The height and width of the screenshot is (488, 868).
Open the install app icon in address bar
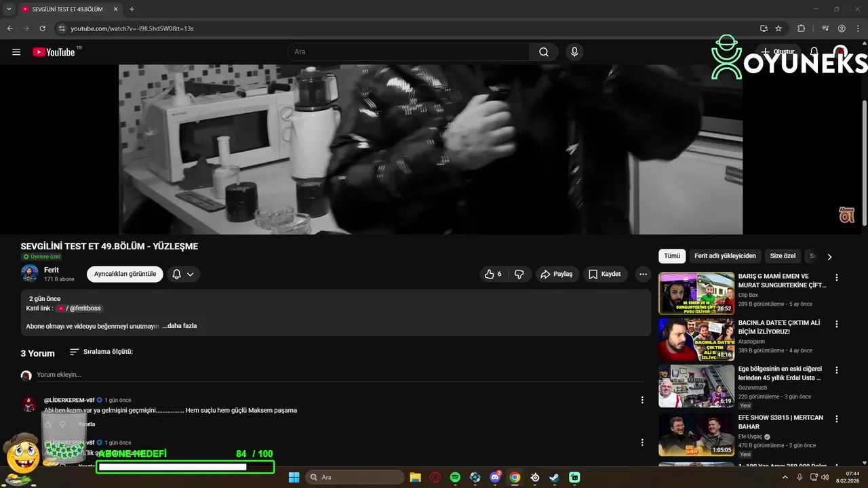(x=764, y=28)
